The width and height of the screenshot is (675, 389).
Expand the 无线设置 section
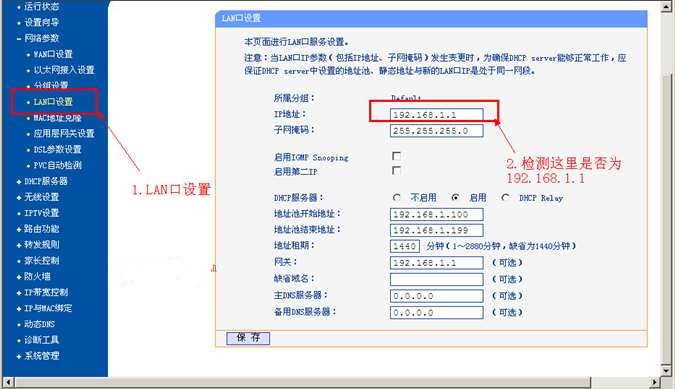tap(41, 197)
